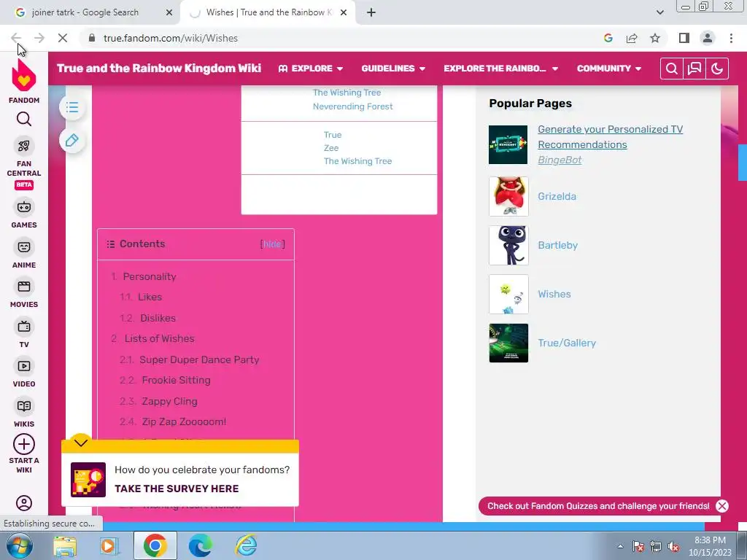This screenshot has height=560, width=747.
Task: Close the Wishes tab
Action: (344, 12)
